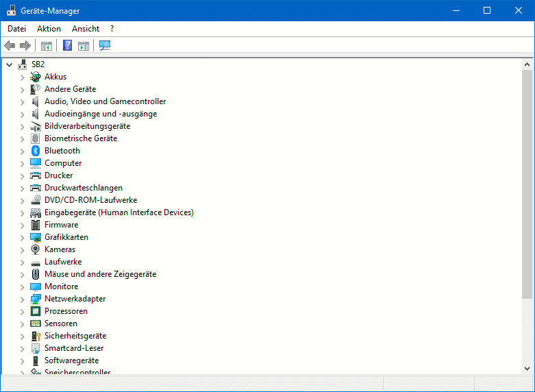Click the Mäuse und andere Zeigegeräte mouse icon
The height and width of the screenshot is (392, 535).
click(x=36, y=274)
